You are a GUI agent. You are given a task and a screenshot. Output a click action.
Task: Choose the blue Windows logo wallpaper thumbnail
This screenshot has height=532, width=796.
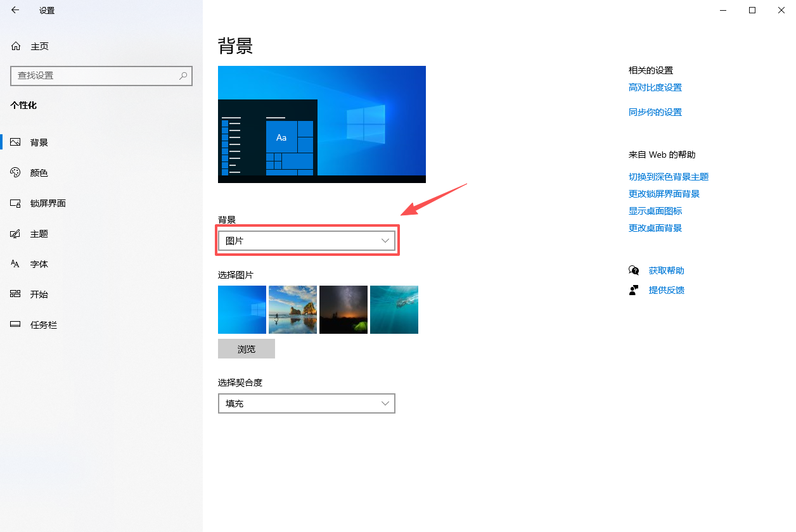click(x=242, y=310)
